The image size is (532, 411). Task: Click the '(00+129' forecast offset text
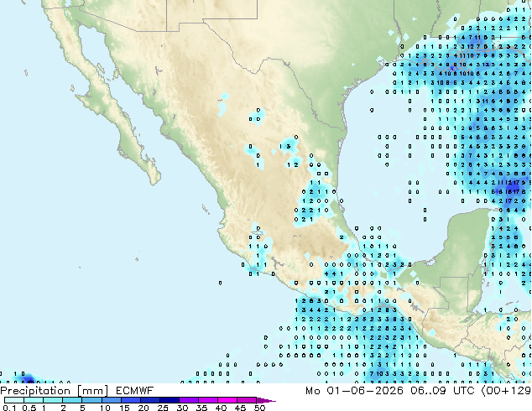[506, 391]
